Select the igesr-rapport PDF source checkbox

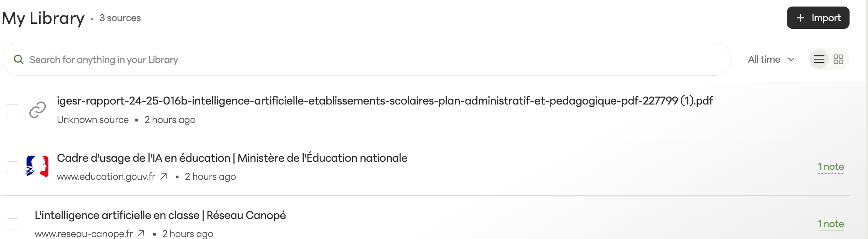pos(13,110)
